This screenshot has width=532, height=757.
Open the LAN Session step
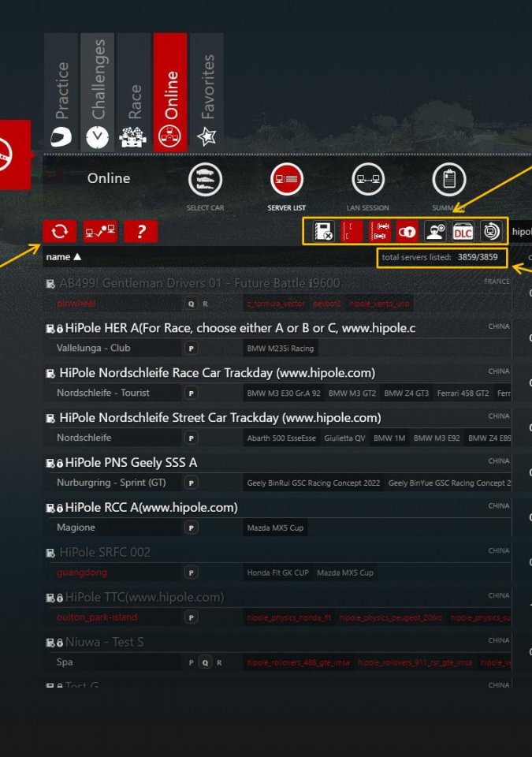pyautogui.click(x=368, y=180)
